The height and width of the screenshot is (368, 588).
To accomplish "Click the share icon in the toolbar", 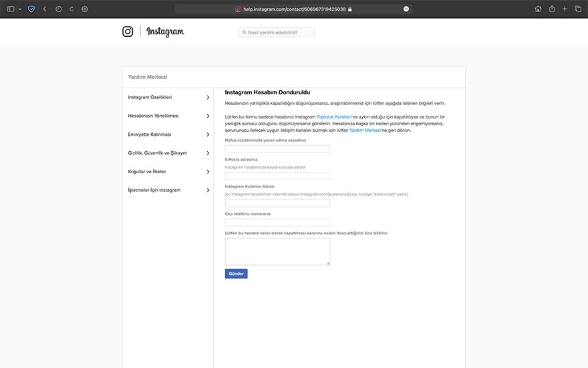I will coord(552,9).
